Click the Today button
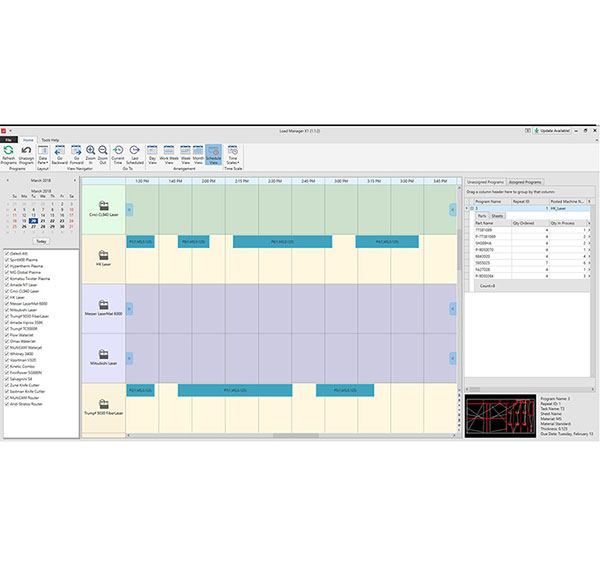600x566 pixels. tap(41, 241)
